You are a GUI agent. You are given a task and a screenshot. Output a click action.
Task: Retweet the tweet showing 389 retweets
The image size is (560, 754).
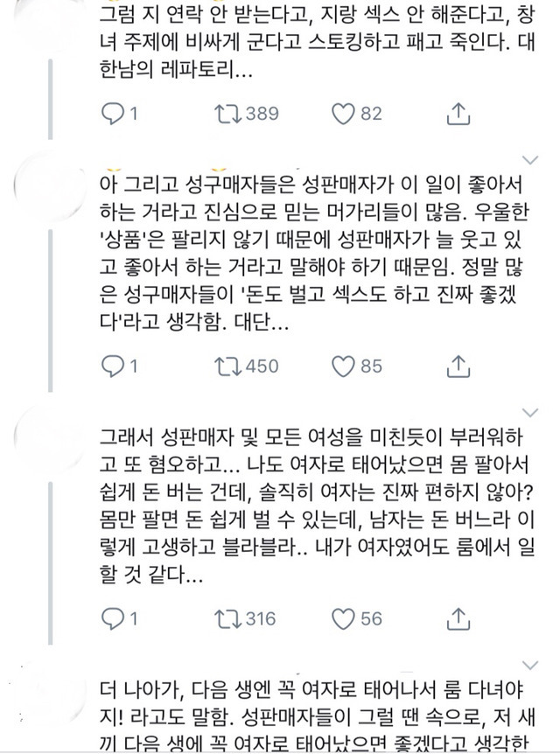tap(228, 113)
